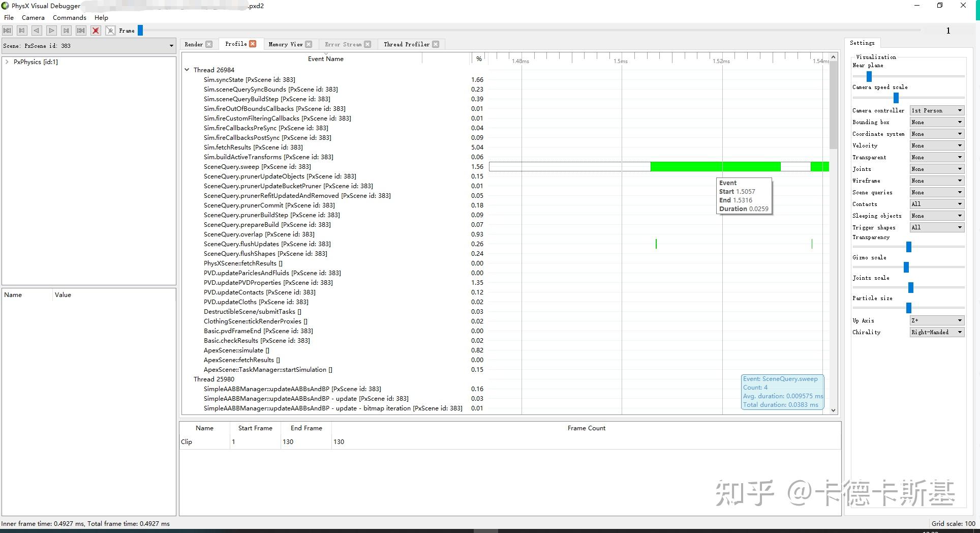Open the Contacts dropdown
This screenshot has height=533, width=980.
[x=937, y=204]
